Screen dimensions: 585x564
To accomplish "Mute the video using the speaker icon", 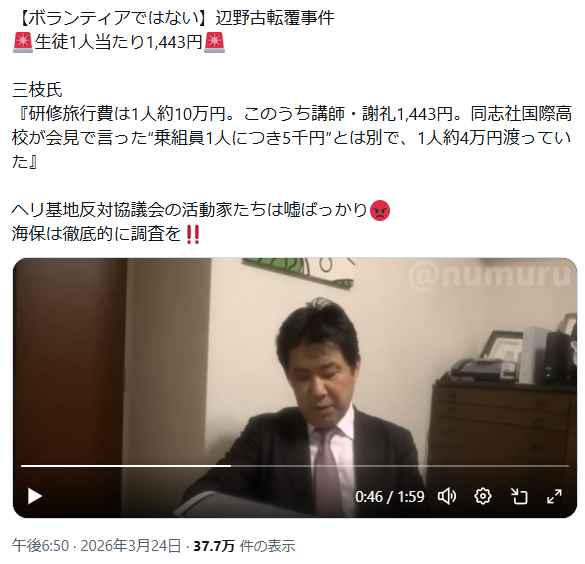I will [447, 496].
